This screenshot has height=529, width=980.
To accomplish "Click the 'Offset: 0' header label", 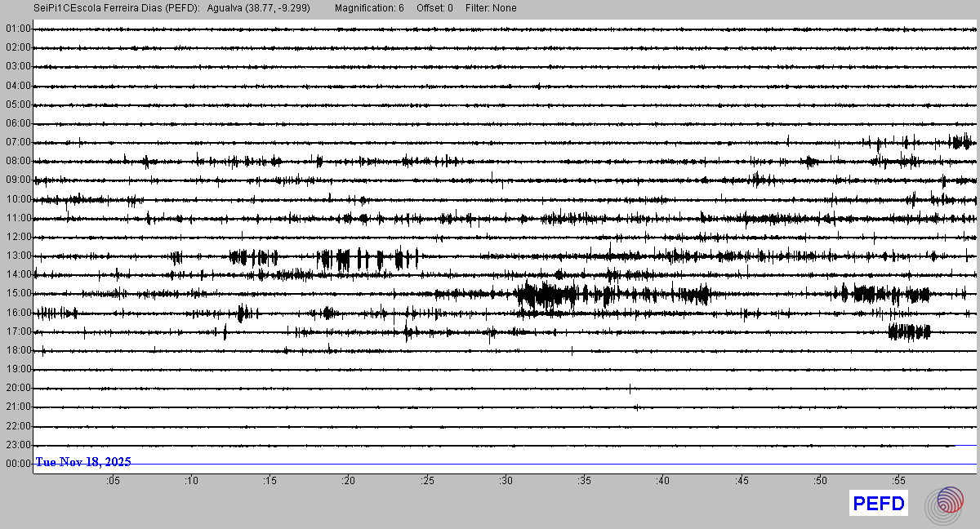I will [x=434, y=8].
